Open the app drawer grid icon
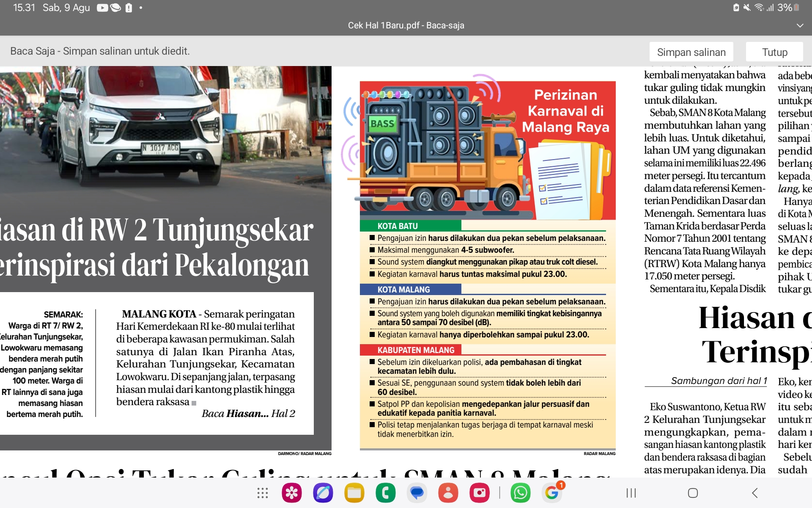The height and width of the screenshot is (508, 812). point(263,493)
